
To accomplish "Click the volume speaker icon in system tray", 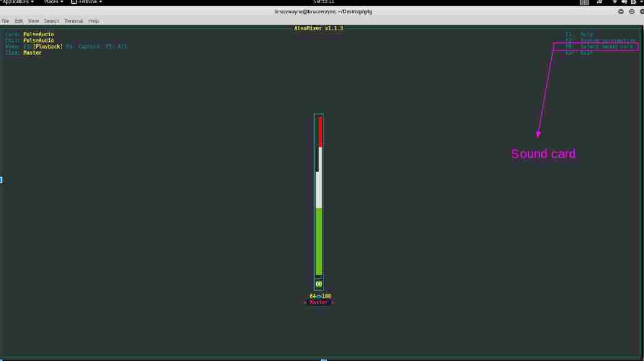I will tap(624, 2).
